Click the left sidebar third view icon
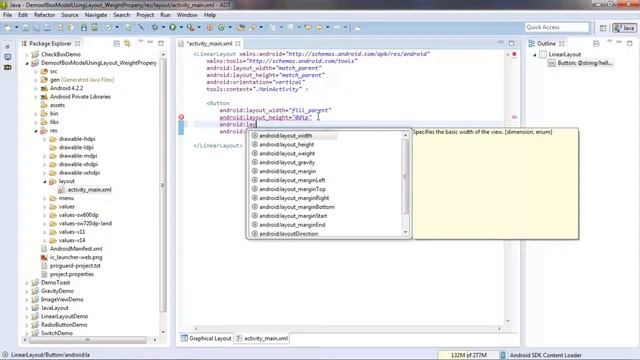640x360 pixels. [x=8, y=67]
